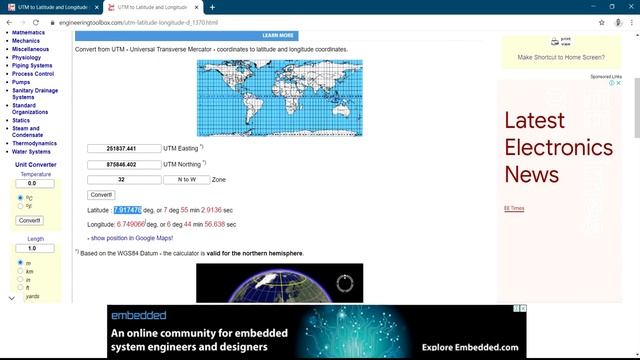Expand the sidebar down chevron
This screenshot has width=640, height=360.
click(12, 298)
